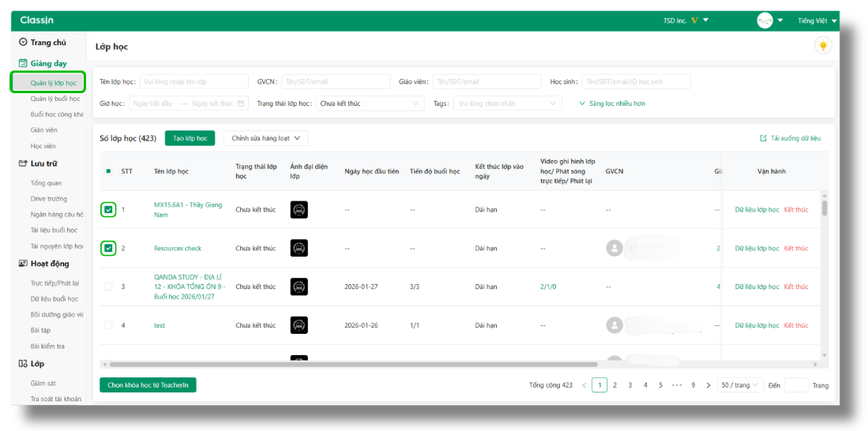Click the download icon beside Tải xuống dữ liệu

[763, 138]
